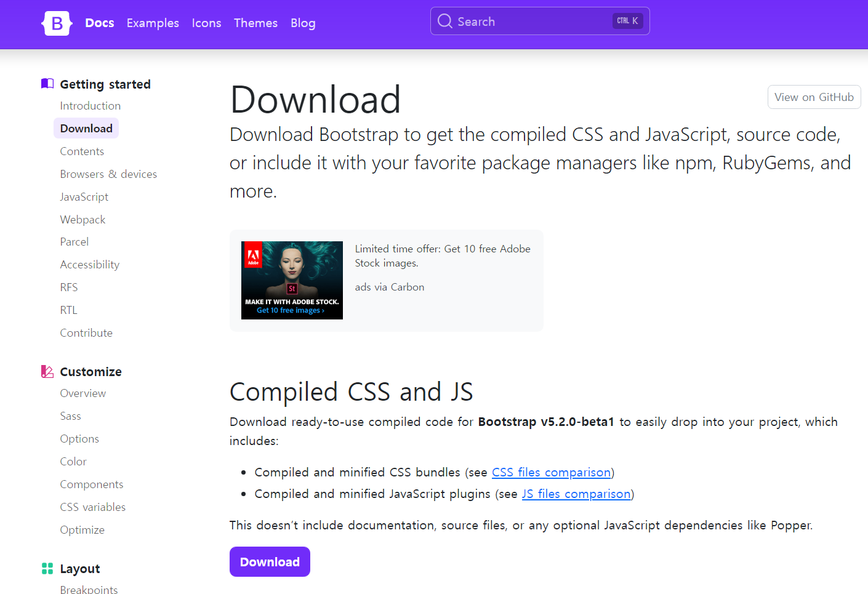Click the Getting started book icon
This screenshot has height=594, width=868.
(47, 84)
